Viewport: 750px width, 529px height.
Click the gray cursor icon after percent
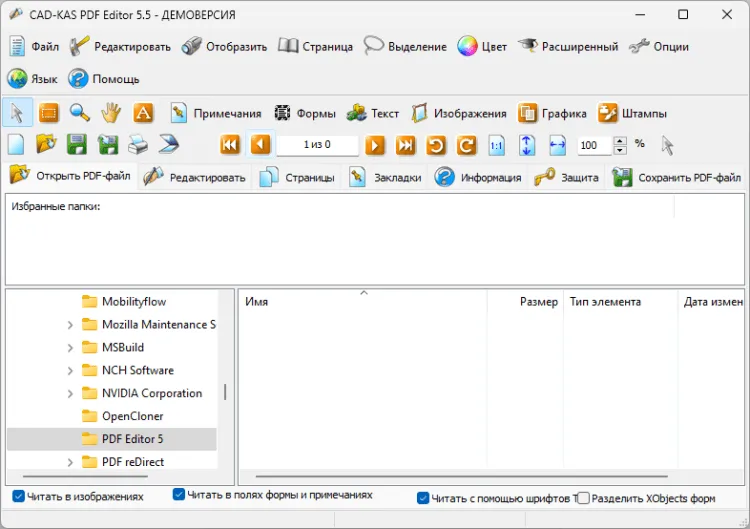click(x=667, y=145)
